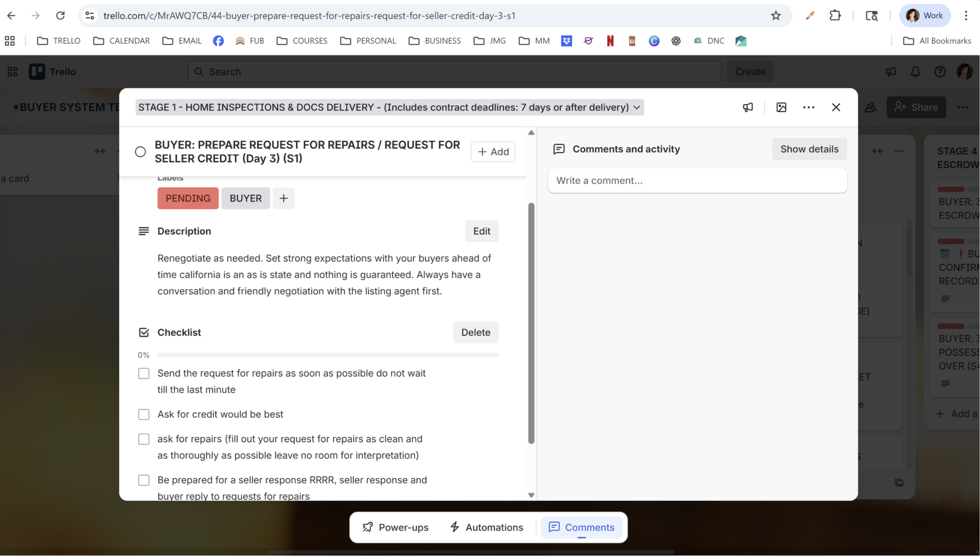Open the Power-ups tab
The height and width of the screenshot is (556, 980).
(395, 527)
